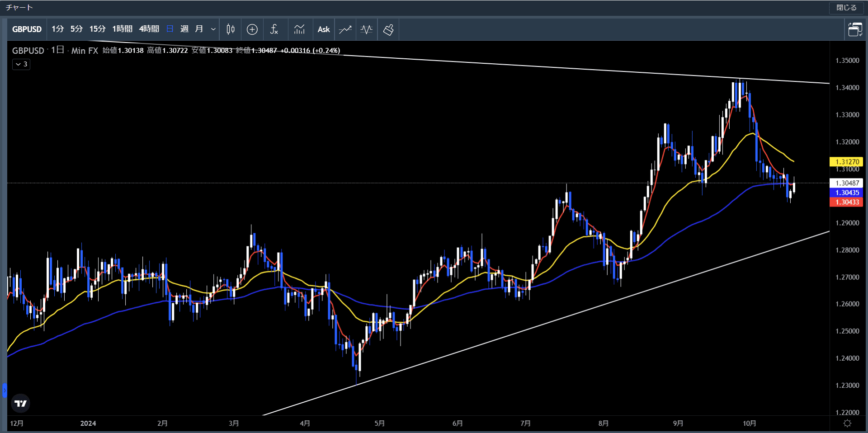The width and height of the screenshot is (868, 433).
Task: Click the 閉じる close button
Action: pyautogui.click(x=846, y=8)
